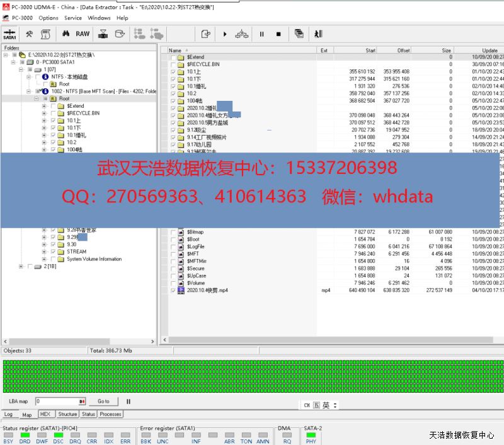Expand the System Volume Information tree node
This screenshot has height=445, width=504.
pyautogui.click(x=44, y=259)
